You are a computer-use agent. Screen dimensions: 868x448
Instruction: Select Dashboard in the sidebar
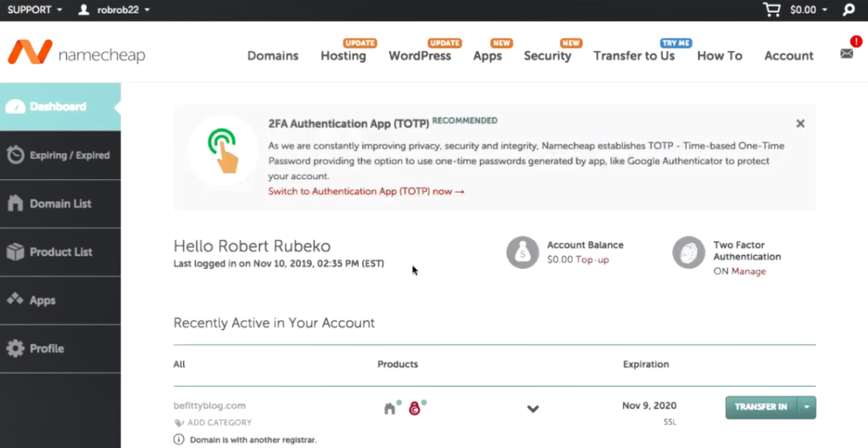pos(60,107)
